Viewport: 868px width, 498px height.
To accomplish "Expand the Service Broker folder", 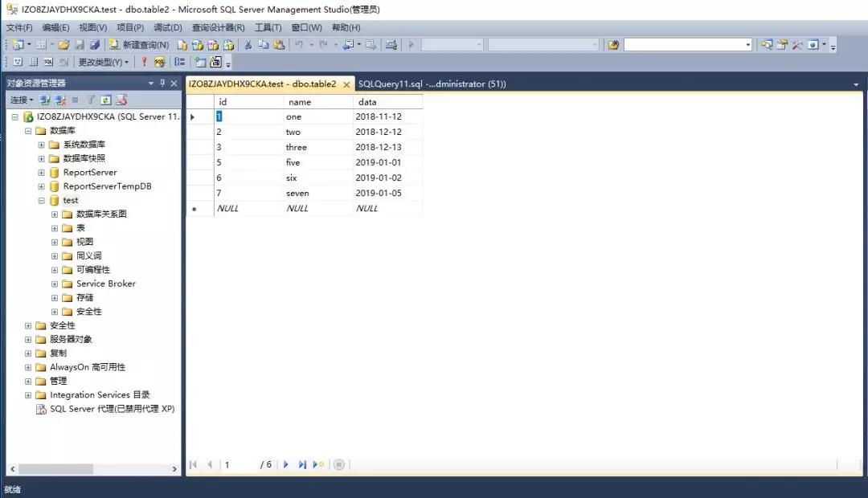I will coord(55,284).
